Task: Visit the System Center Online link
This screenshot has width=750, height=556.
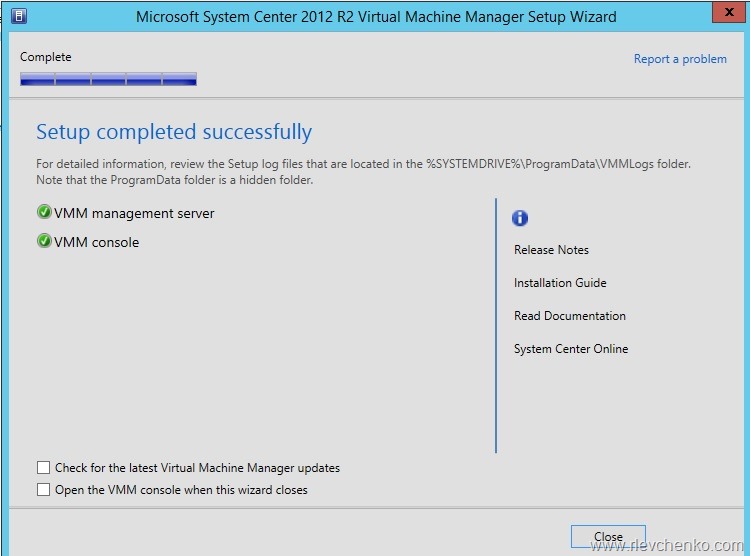Action: point(571,349)
